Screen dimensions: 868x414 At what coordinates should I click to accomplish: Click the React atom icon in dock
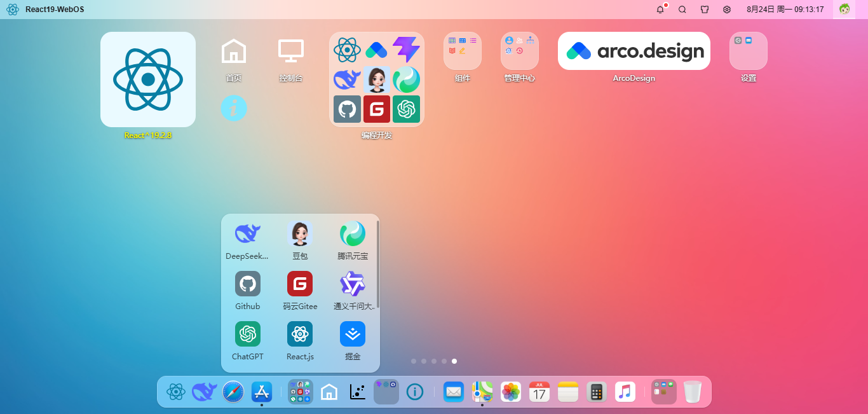tap(176, 392)
